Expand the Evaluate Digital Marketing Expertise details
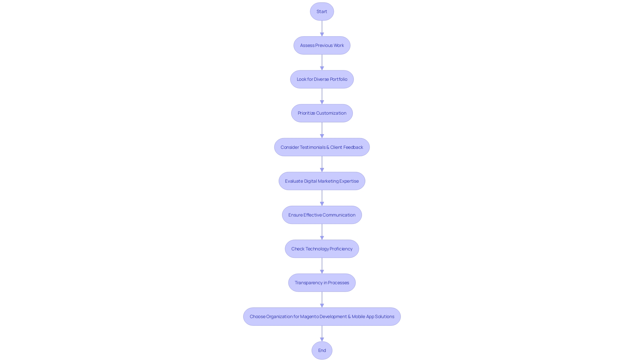 [x=322, y=181]
